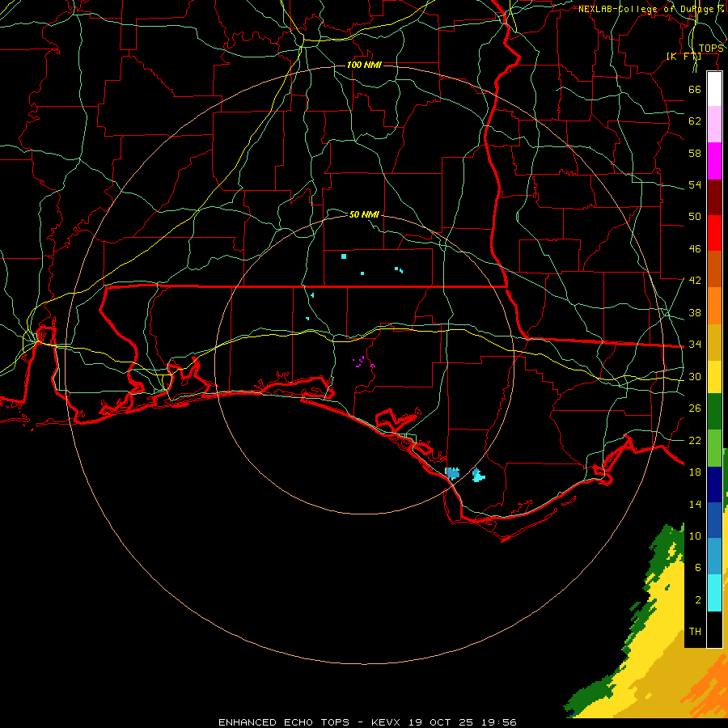The image size is (728, 728).
Task: Click the light pink 62 kft legend swatch
Action: tap(714, 125)
